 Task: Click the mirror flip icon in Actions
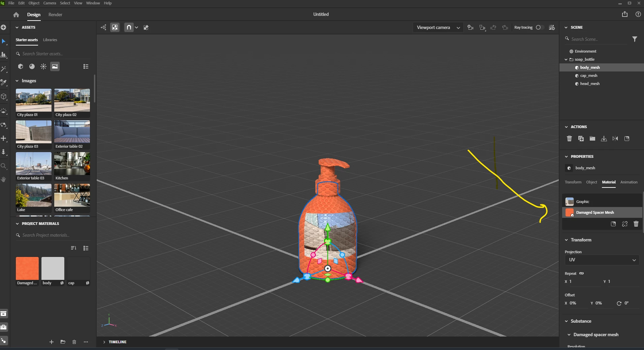click(615, 139)
